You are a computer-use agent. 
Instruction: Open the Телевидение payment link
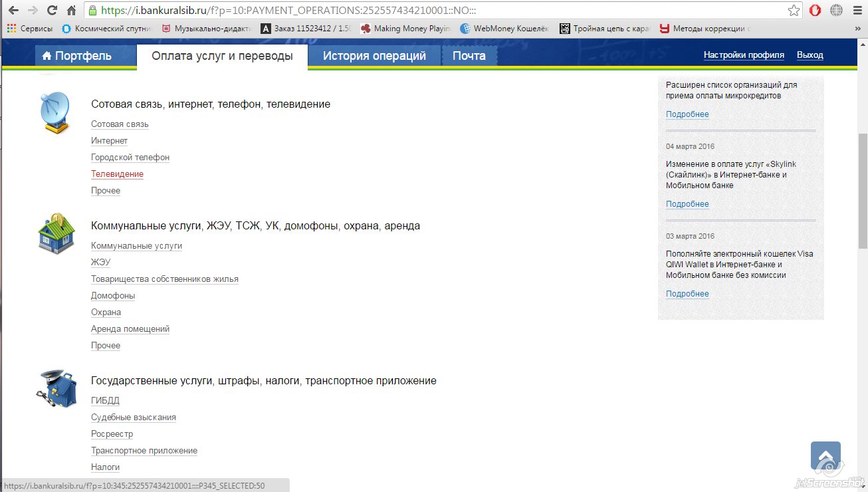[x=117, y=174]
